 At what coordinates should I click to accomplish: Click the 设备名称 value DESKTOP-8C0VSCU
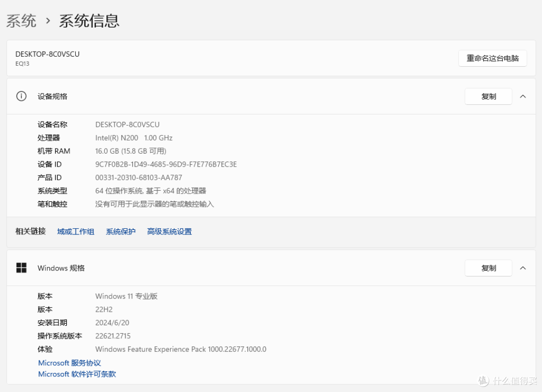click(127, 124)
